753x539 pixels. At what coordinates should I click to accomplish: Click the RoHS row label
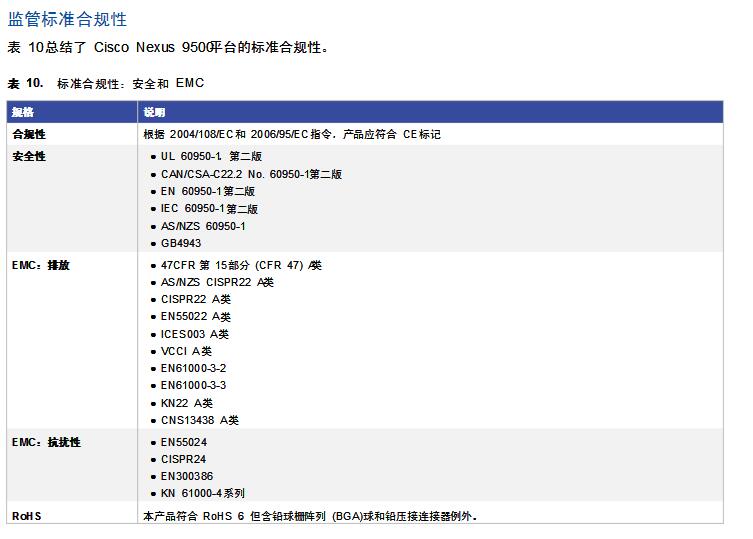point(27,516)
